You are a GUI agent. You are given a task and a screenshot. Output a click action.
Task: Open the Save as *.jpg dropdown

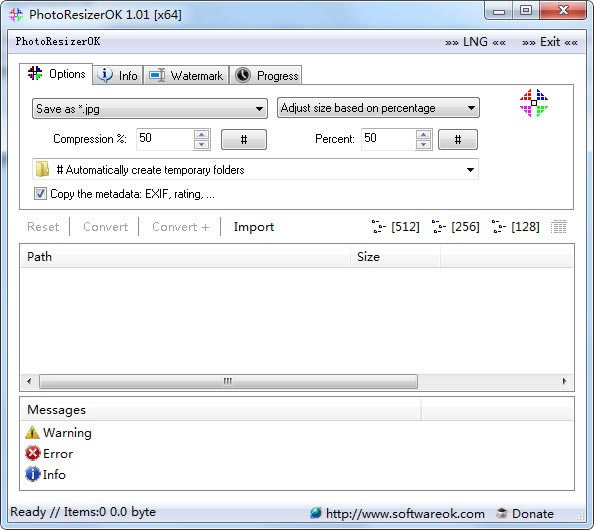pyautogui.click(x=150, y=109)
